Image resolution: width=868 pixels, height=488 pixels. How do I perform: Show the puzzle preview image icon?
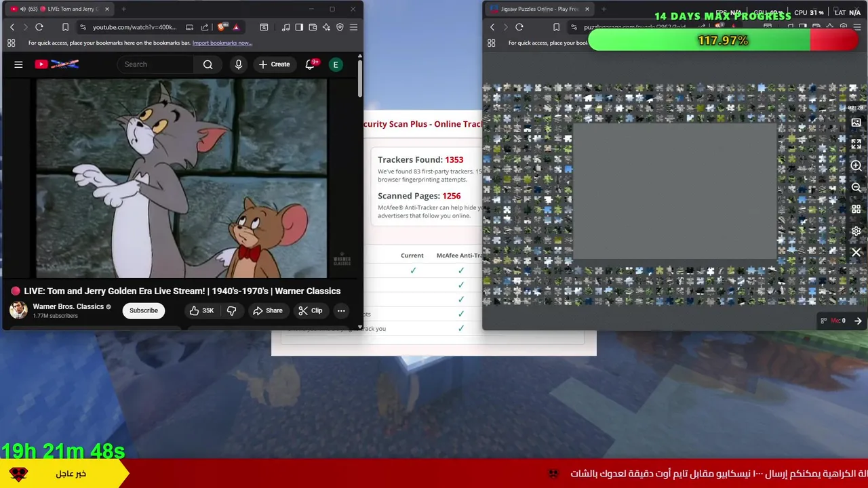click(x=856, y=123)
